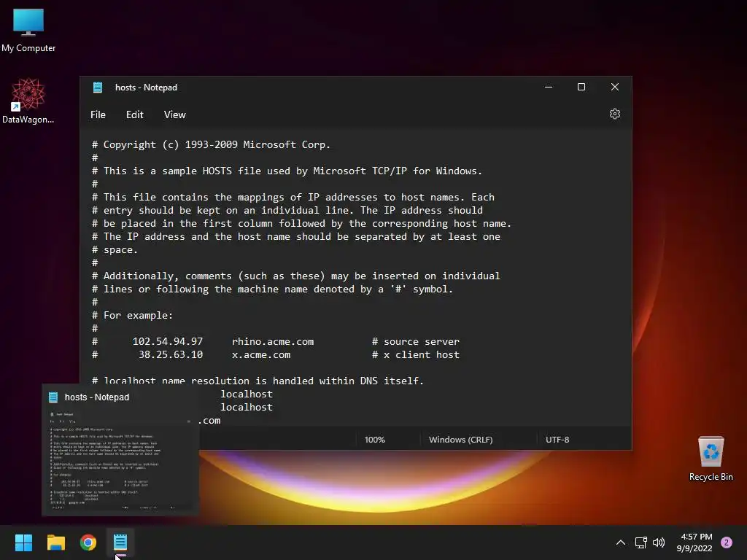Click the Notepad icon in the title bar
Image resolution: width=747 pixels, height=560 pixels.
(x=98, y=87)
